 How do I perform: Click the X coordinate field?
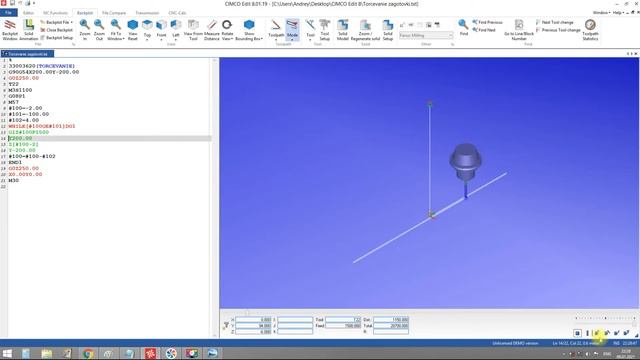pyautogui.click(x=253, y=320)
